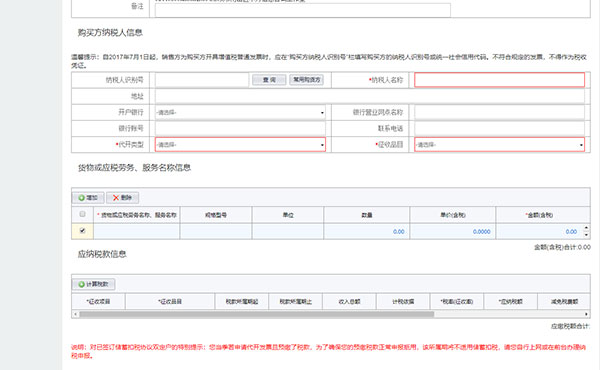Click the 常用购货方 button
600x370 pixels.
pos(307,80)
